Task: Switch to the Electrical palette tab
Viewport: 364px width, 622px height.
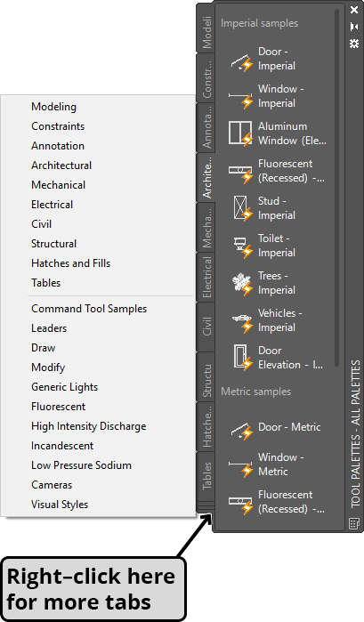Action: pyautogui.click(x=206, y=278)
